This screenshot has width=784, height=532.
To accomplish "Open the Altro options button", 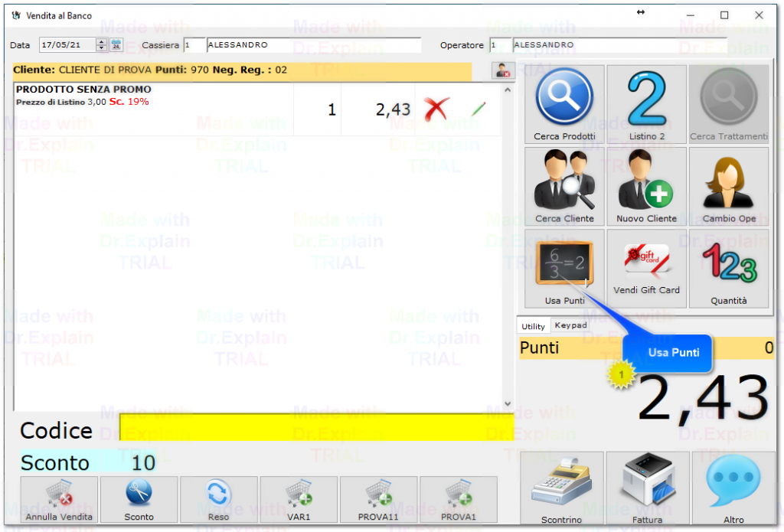I will [x=733, y=488].
